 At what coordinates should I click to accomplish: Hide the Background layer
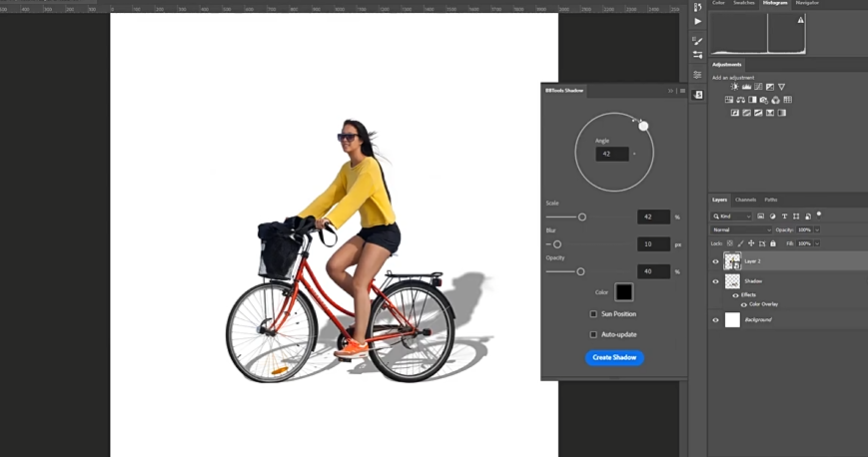point(715,320)
